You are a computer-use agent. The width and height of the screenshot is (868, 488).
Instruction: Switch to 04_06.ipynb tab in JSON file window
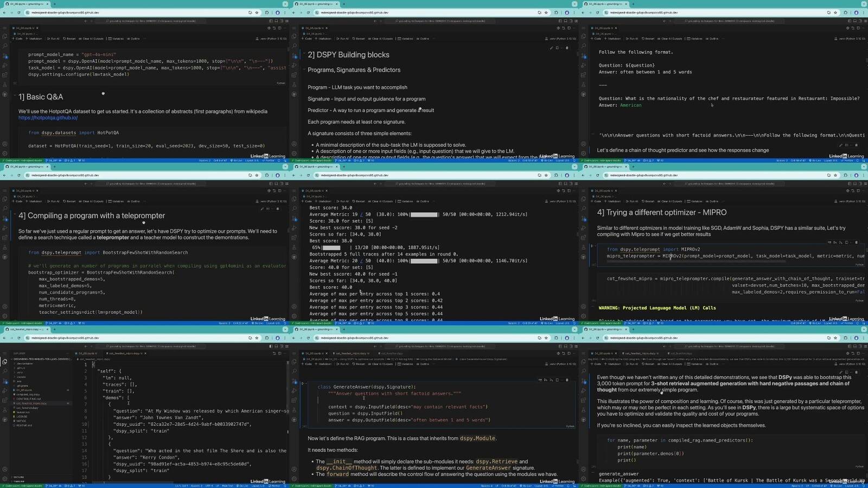click(87, 353)
